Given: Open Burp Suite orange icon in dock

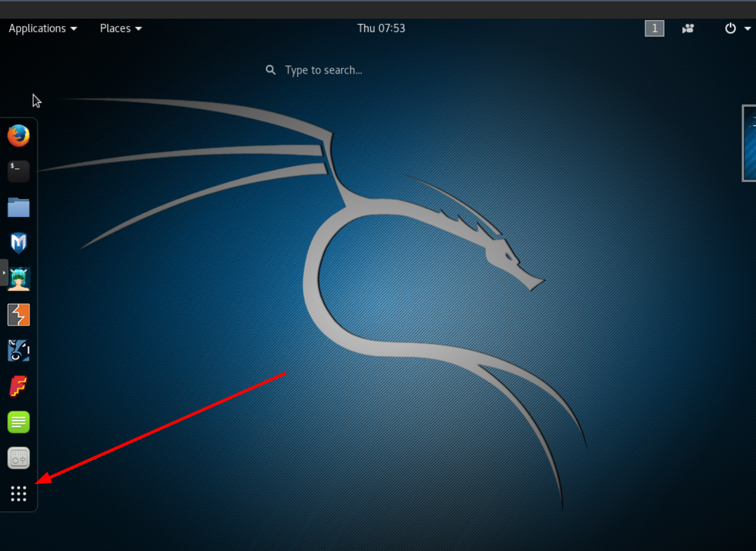Looking at the screenshot, I should point(19,315).
